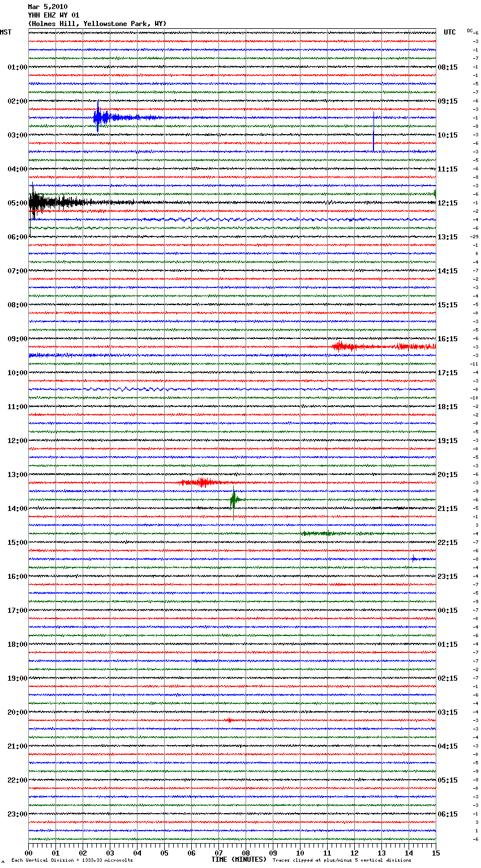Viewport: 481px width, 868px height.
Task: Click the "16:15" UTC time label
Action: [x=448, y=339]
